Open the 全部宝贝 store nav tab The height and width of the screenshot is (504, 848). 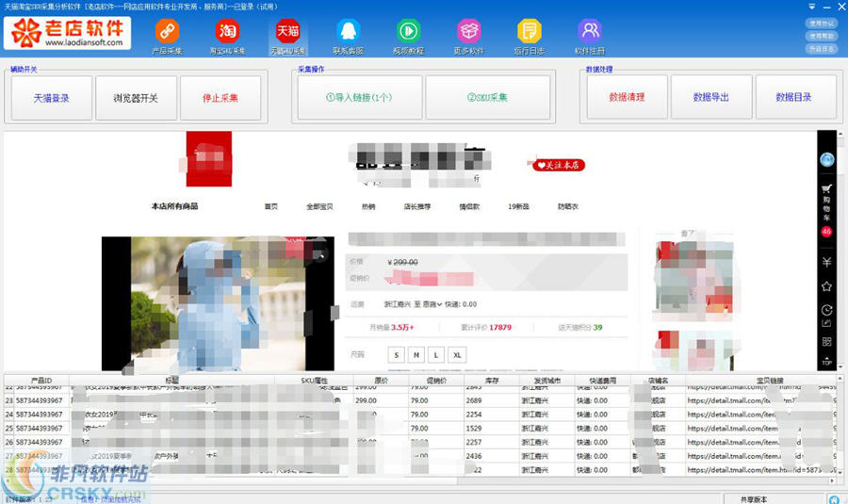(319, 206)
